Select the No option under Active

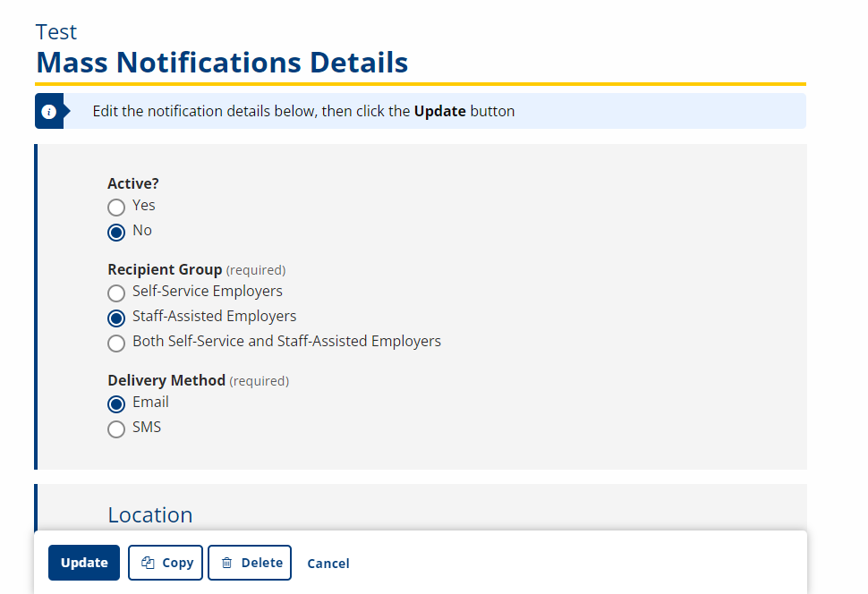point(116,233)
